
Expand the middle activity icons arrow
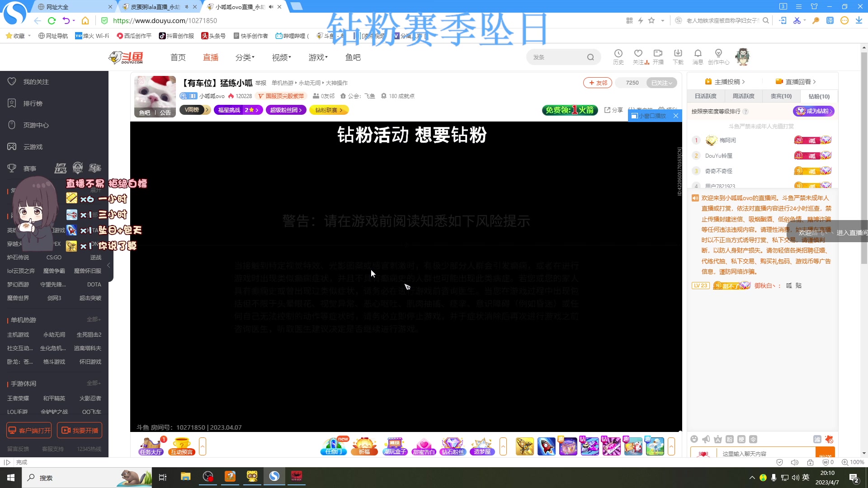[503, 446]
